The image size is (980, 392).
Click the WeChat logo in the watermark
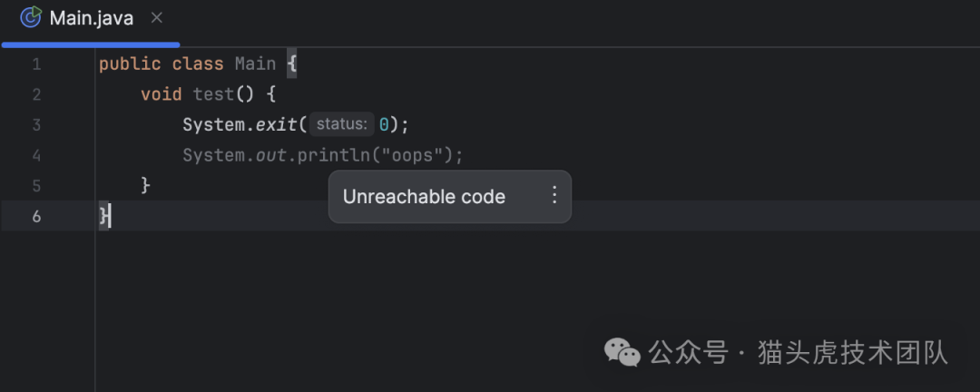[x=622, y=352]
